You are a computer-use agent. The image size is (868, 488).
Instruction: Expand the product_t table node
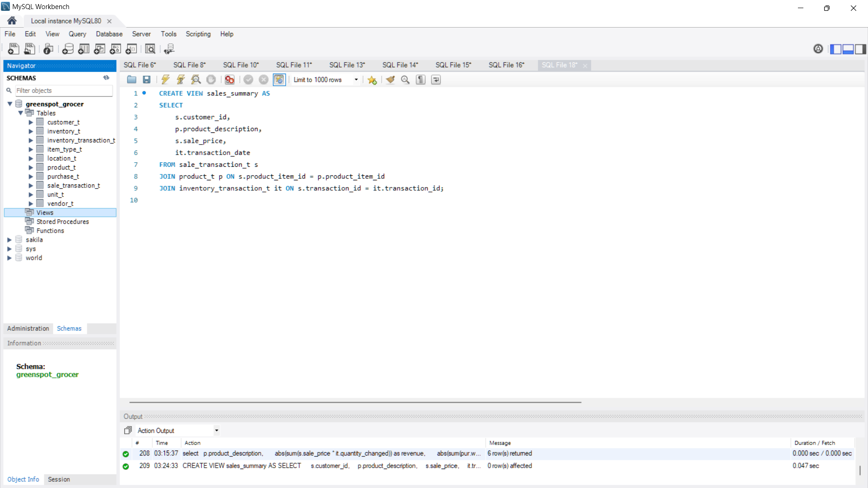click(x=31, y=168)
